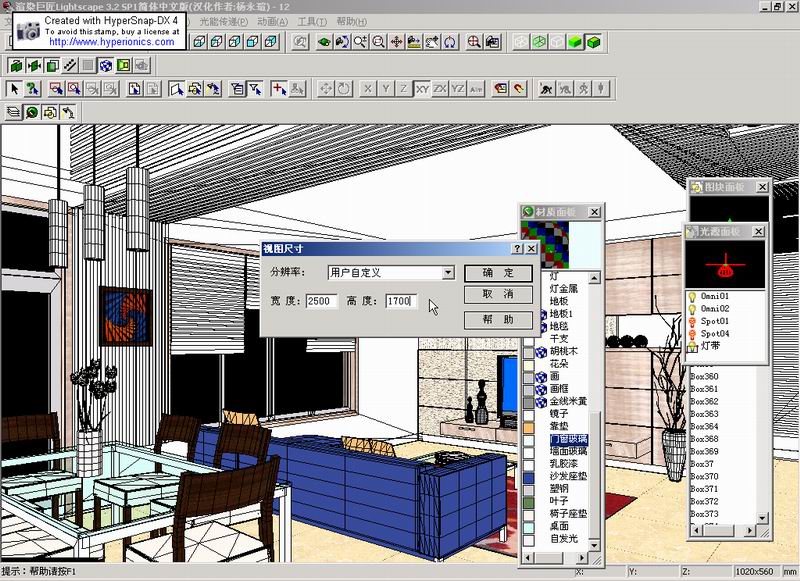The image size is (800, 581).
Task: Open the 光能传递(P) menu
Action: pos(223,22)
